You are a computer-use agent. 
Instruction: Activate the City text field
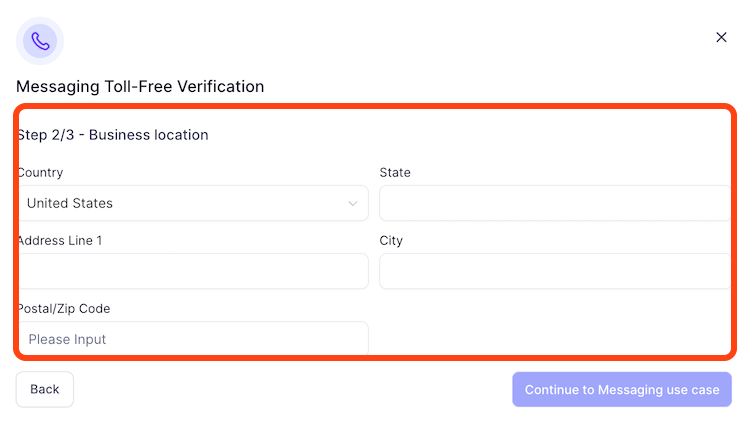[x=555, y=271]
